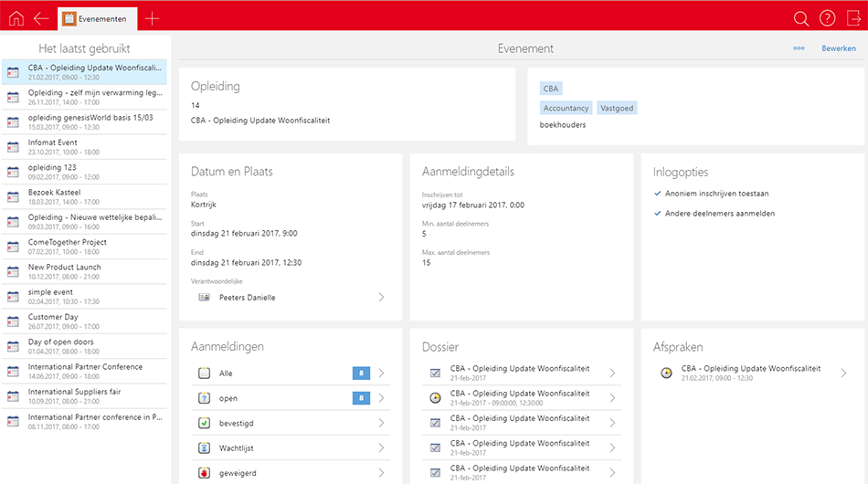
Task: Click the logout exit icon
Action: [x=853, y=18]
